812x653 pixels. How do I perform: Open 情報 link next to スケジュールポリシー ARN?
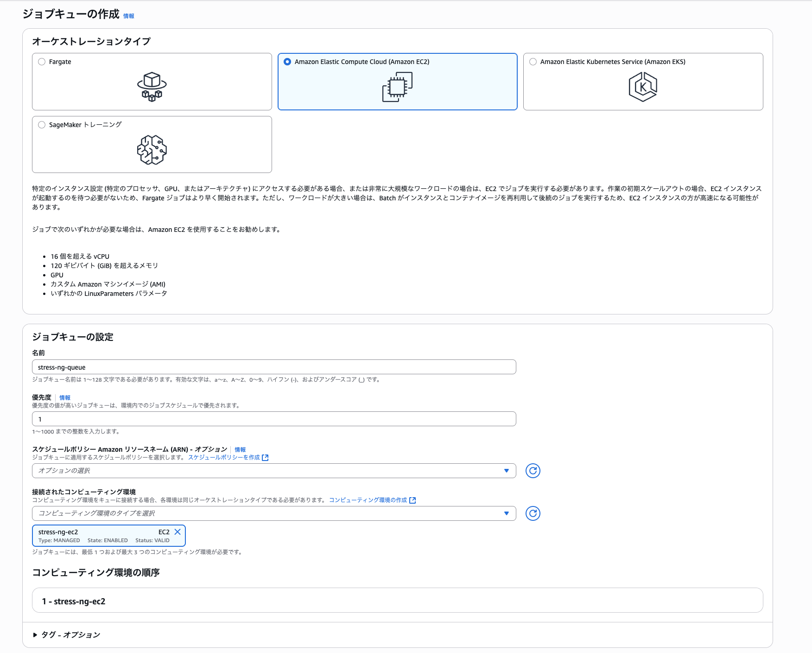point(240,449)
